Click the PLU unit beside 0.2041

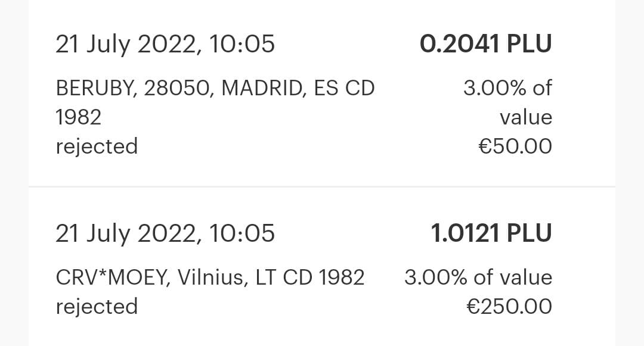528,44
